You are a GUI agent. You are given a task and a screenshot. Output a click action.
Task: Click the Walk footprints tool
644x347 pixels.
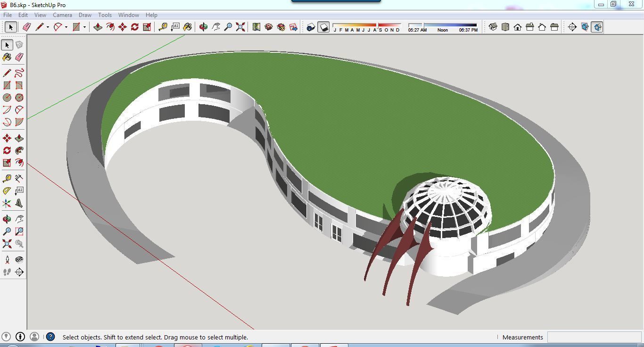pyautogui.click(x=7, y=272)
